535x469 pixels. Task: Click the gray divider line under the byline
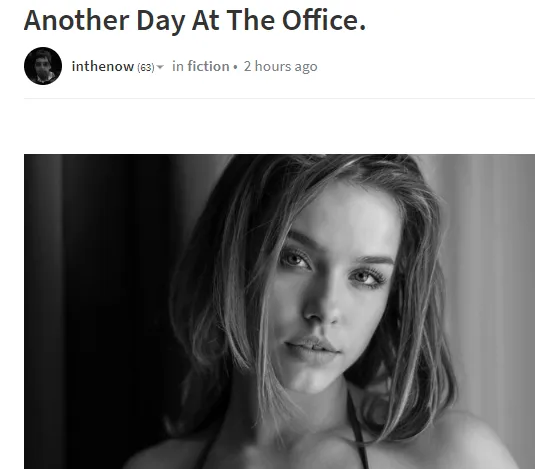point(279,98)
